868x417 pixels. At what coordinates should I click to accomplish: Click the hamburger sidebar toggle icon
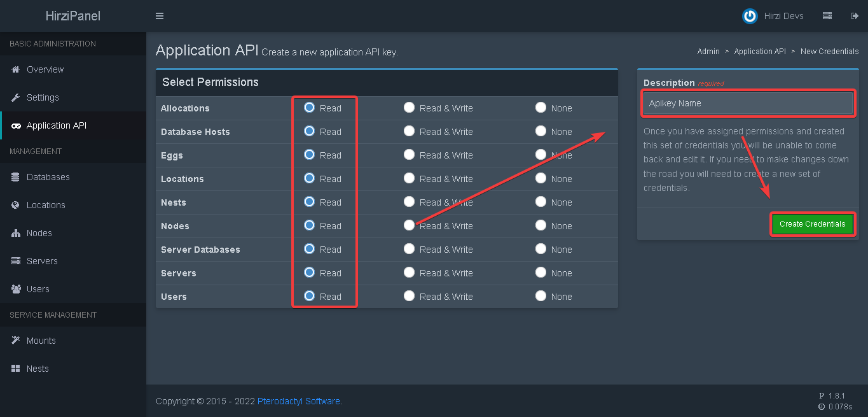click(160, 16)
